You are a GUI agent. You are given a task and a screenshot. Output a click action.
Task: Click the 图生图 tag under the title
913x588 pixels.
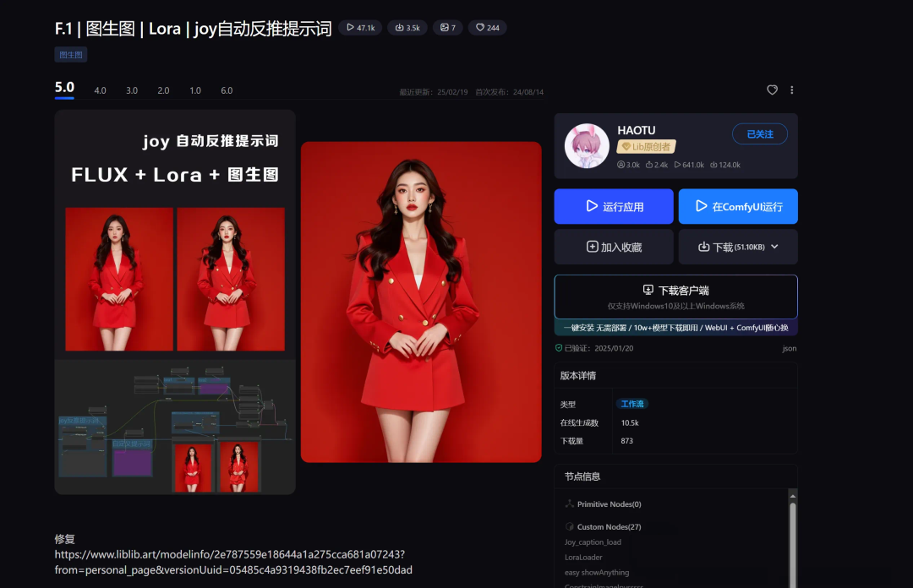click(71, 55)
